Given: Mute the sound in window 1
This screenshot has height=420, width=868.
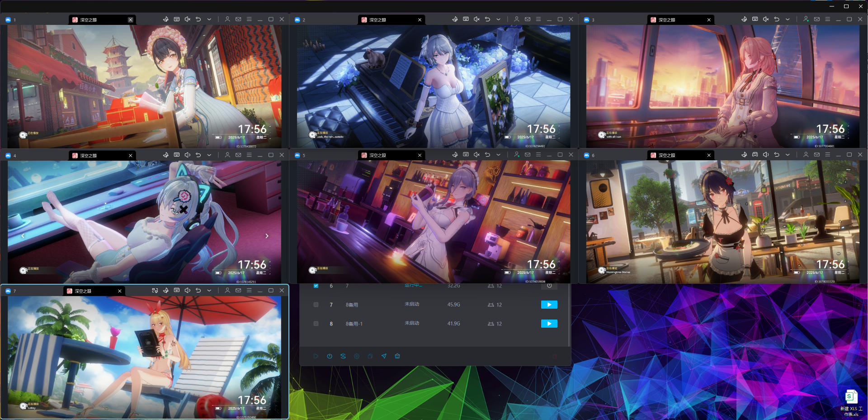Looking at the screenshot, I should pos(188,19).
